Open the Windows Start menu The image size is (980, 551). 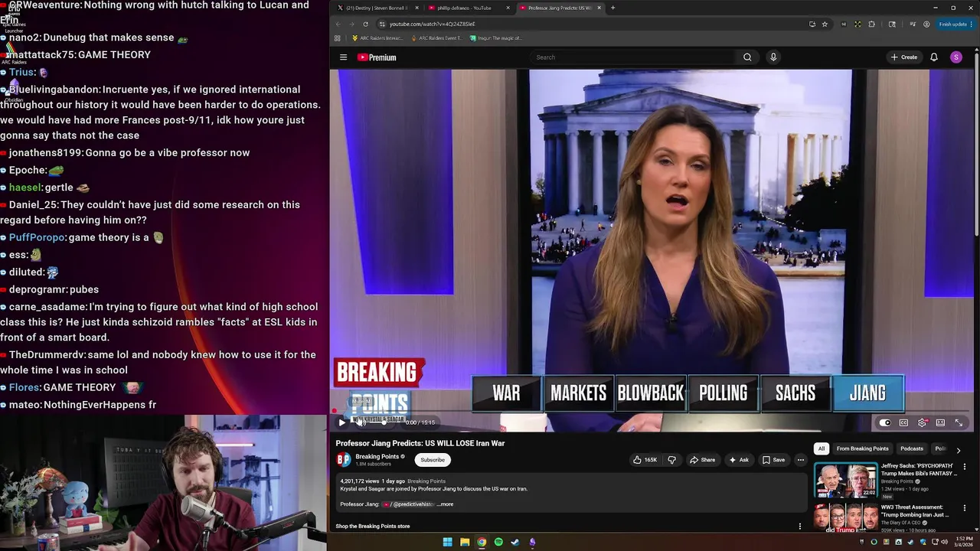447,542
